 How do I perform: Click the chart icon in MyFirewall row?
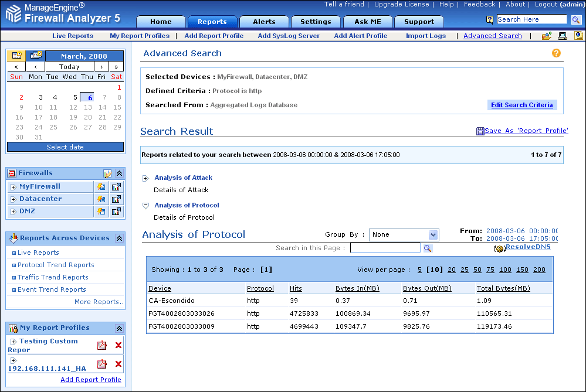pos(116,187)
